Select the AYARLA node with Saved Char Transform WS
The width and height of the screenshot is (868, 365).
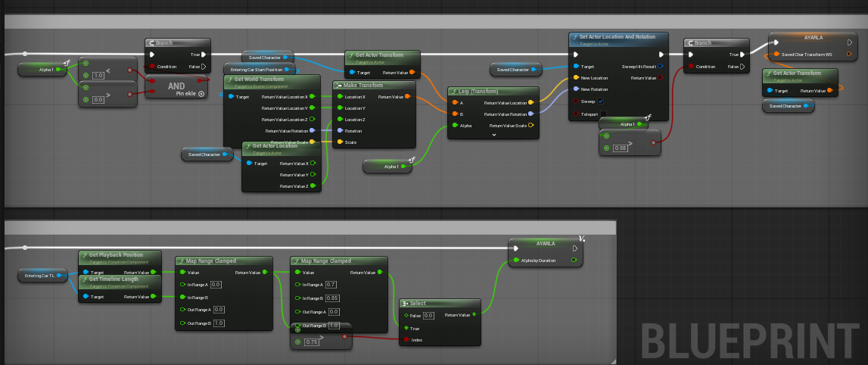(x=812, y=46)
